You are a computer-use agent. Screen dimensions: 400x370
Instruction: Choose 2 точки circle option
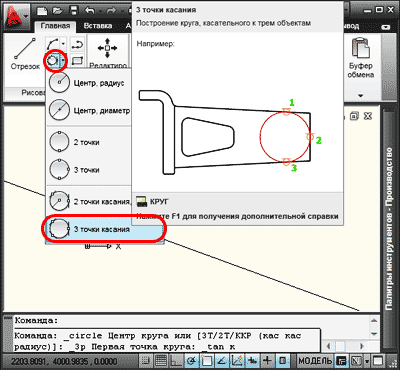tap(88, 142)
